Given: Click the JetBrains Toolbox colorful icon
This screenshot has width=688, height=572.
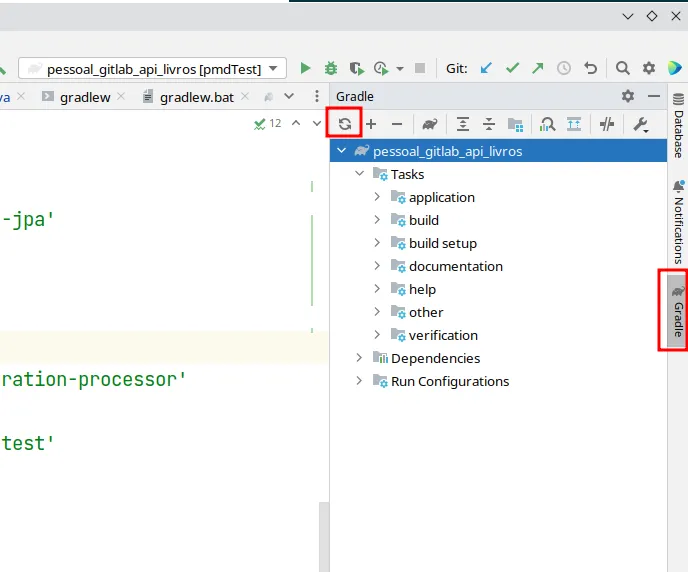Looking at the screenshot, I should point(674,68).
